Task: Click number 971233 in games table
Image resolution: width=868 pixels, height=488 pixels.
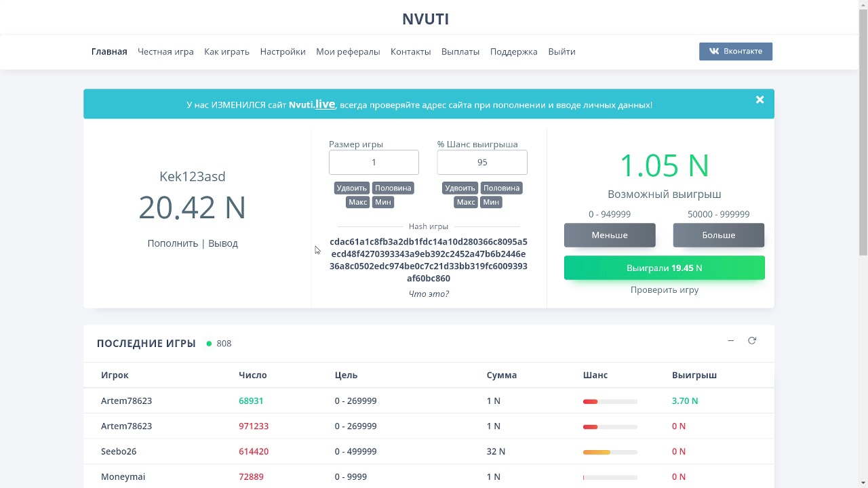Action: (254, 426)
